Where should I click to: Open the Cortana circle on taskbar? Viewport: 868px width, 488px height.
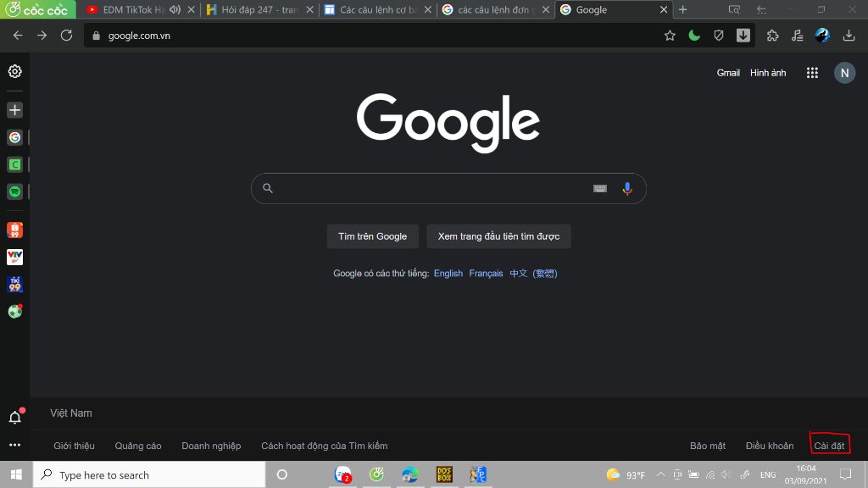[281, 474]
